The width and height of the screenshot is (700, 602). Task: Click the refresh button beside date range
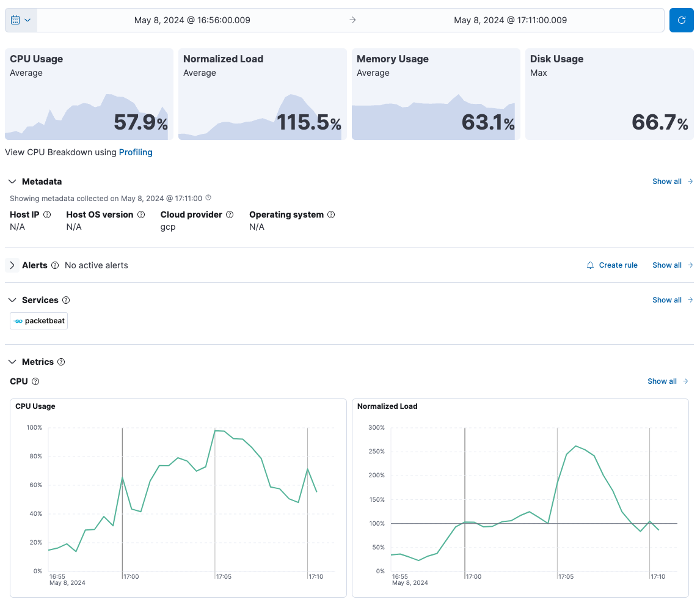681,20
